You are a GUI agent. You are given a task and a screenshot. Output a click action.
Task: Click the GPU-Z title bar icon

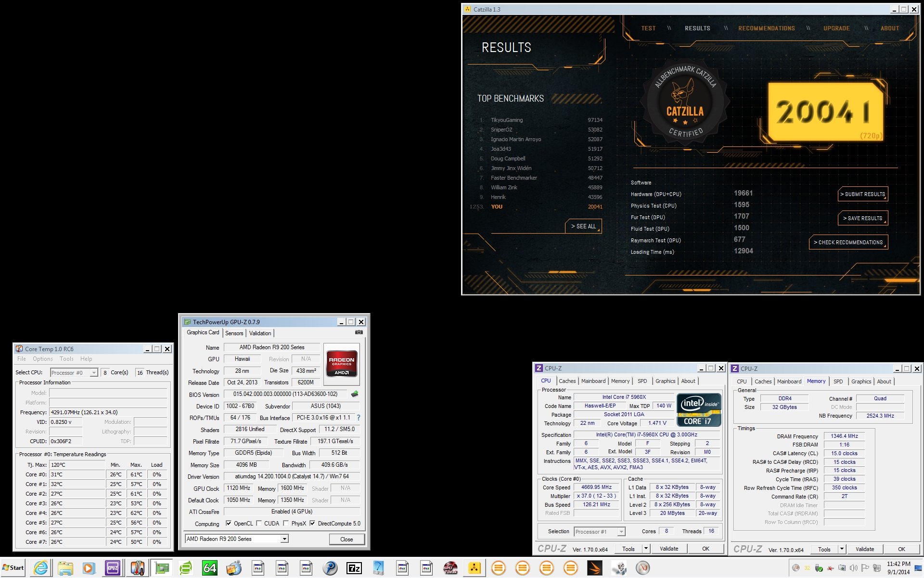pos(187,322)
